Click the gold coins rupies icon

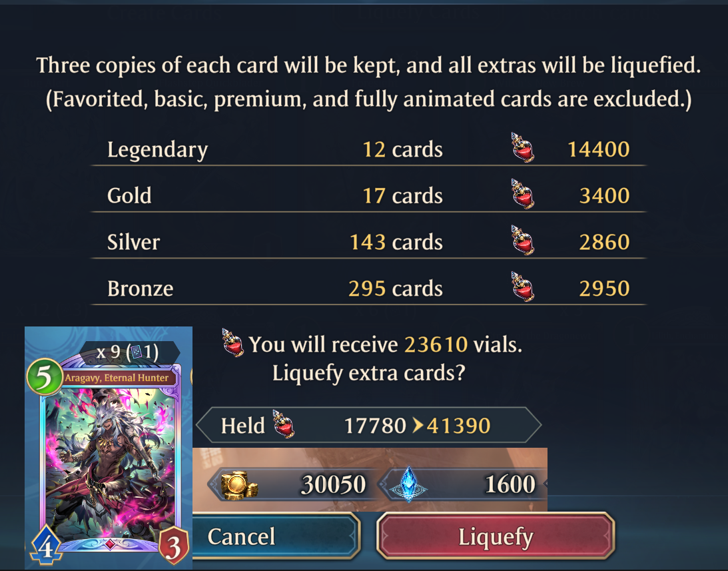[239, 484]
